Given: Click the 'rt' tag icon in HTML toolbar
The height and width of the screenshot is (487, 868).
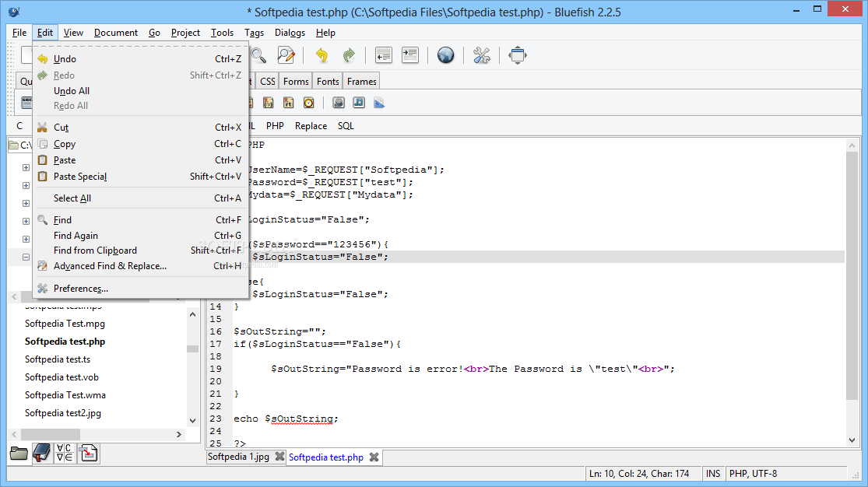Looking at the screenshot, I should click(288, 103).
